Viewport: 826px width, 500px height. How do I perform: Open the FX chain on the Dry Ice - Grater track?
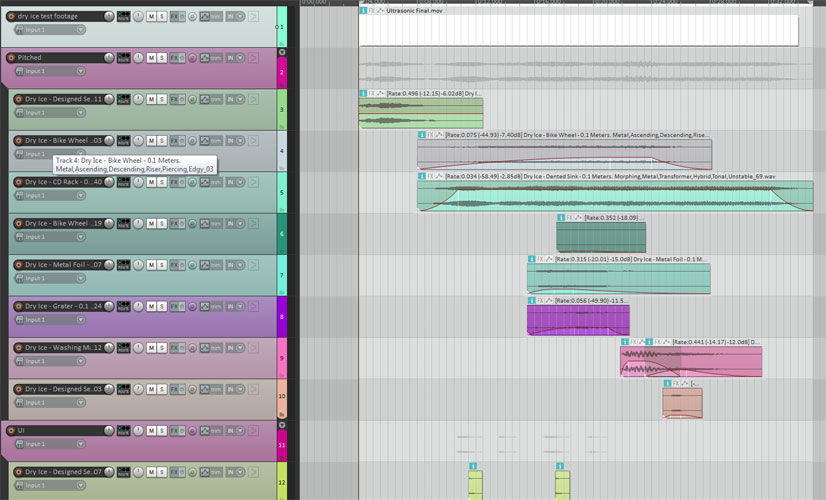174,306
